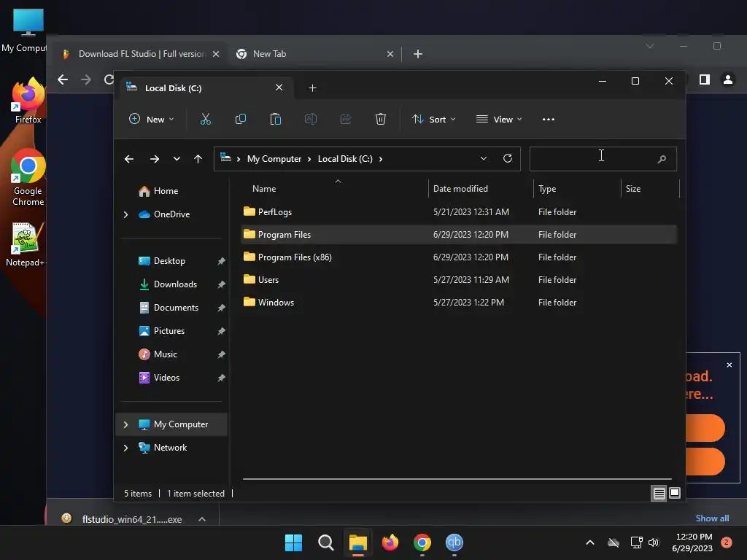Click the Chrome profile avatar
Viewport: 747px width, 560px height.
click(x=727, y=79)
